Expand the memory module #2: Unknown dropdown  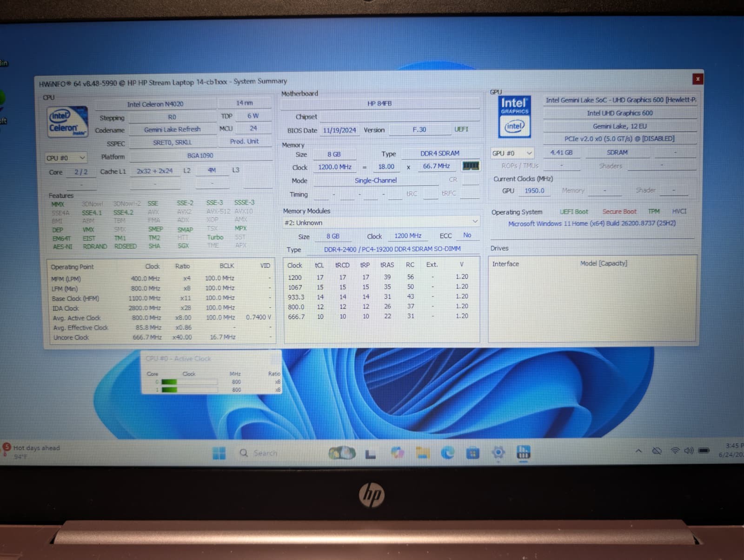tap(381, 222)
